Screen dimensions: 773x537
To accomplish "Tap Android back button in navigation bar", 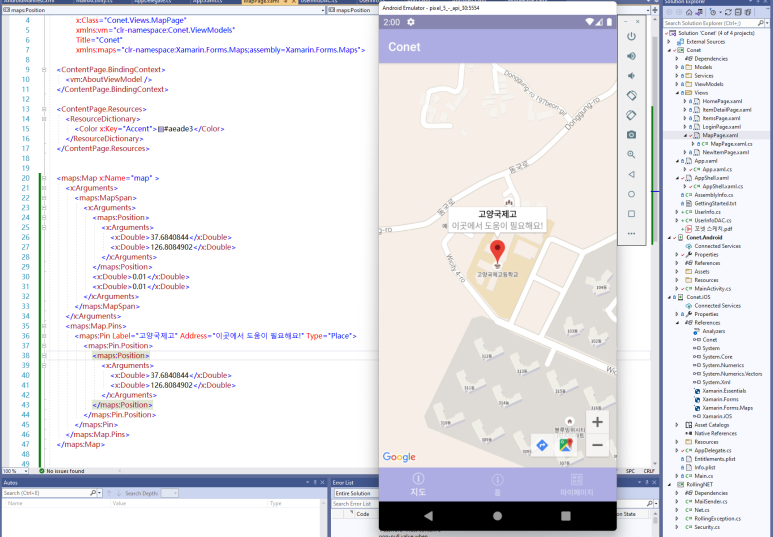I will [428, 516].
